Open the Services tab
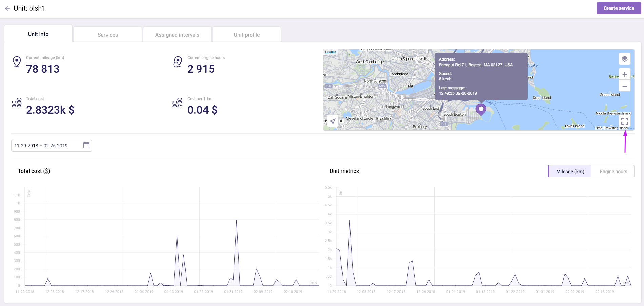 coord(108,35)
